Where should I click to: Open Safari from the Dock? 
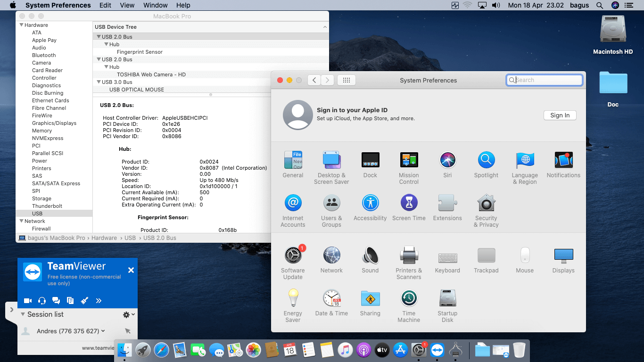(x=161, y=350)
